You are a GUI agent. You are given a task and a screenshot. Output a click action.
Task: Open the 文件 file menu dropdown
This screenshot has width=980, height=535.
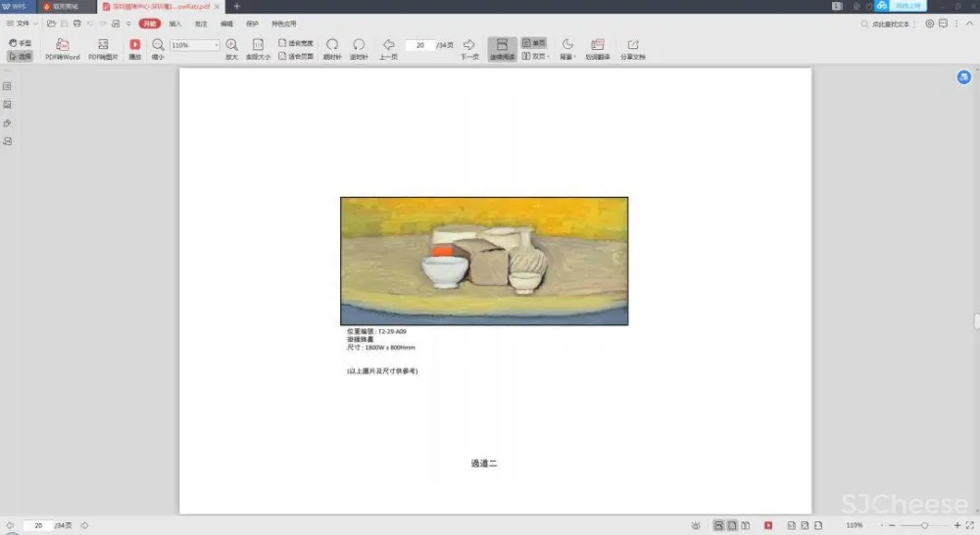(22, 23)
